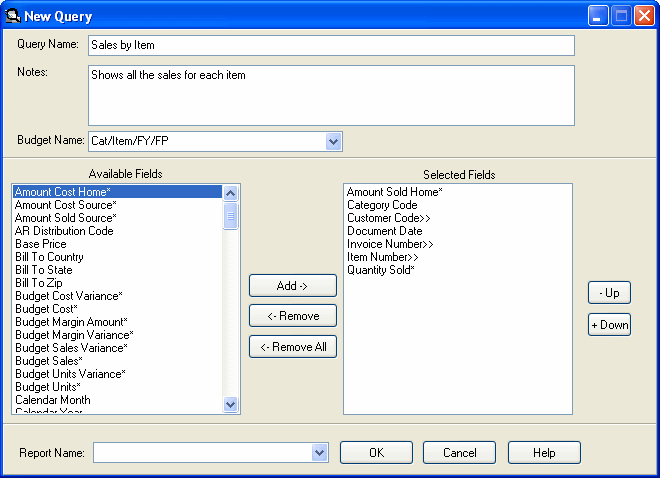Screen dimensions: 660x478
Task: Select Budget Cost Variance* field
Action: pyautogui.click(x=117, y=296)
